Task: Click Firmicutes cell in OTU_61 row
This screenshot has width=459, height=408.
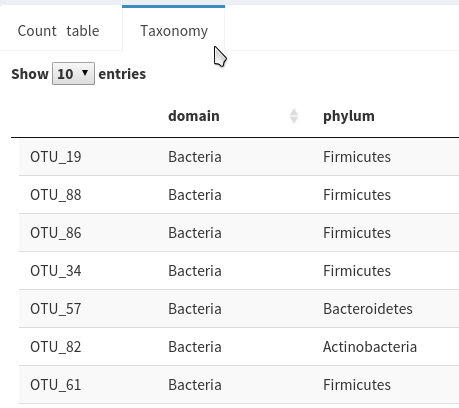Action: (357, 385)
